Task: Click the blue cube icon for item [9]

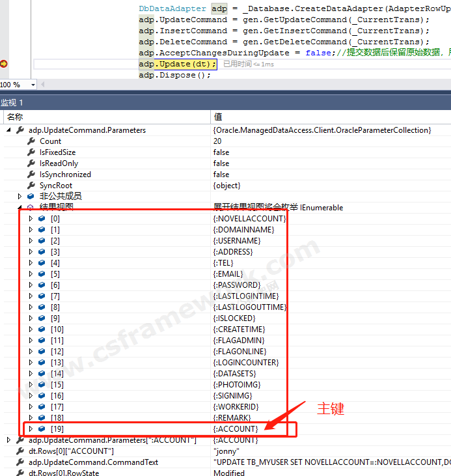Action: click(42, 318)
